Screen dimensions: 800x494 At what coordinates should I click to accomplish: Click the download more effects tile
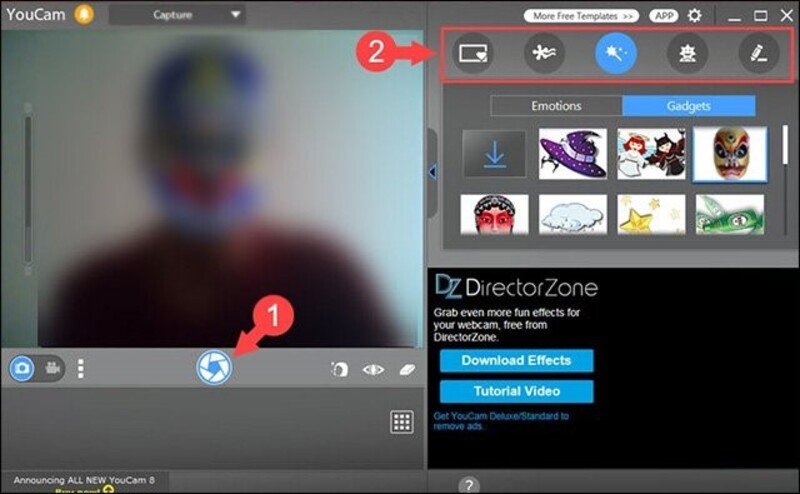(494, 154)
